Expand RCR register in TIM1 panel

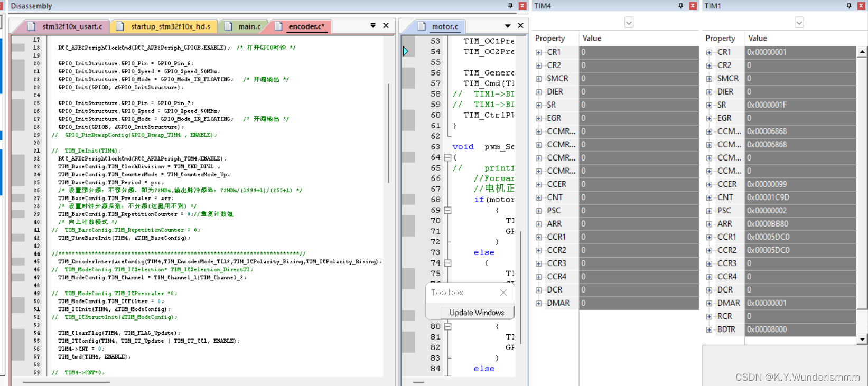(x=709, y=316)
